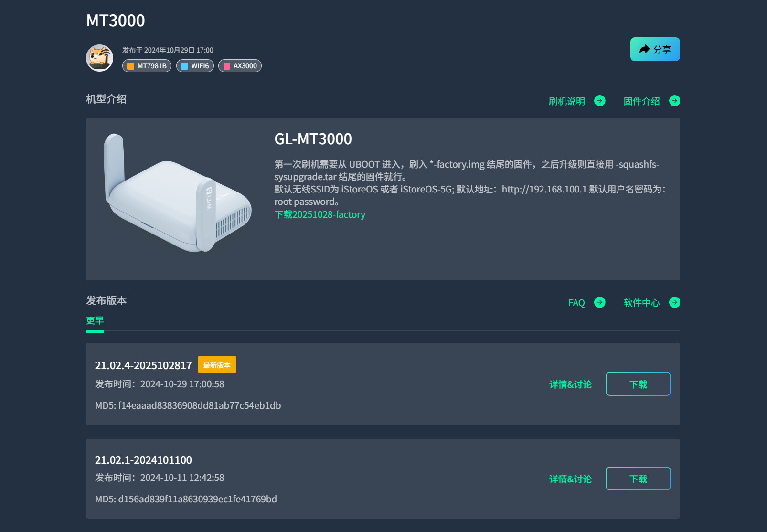Open 详情&讨论 for version 21.02.4
This screenshot has width=767, height=532.
pos(570,384)
